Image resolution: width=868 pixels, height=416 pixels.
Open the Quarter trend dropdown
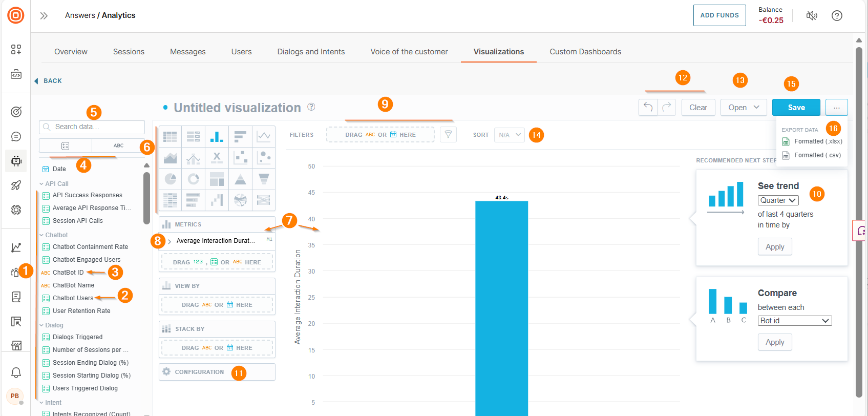tap(778, 200)
